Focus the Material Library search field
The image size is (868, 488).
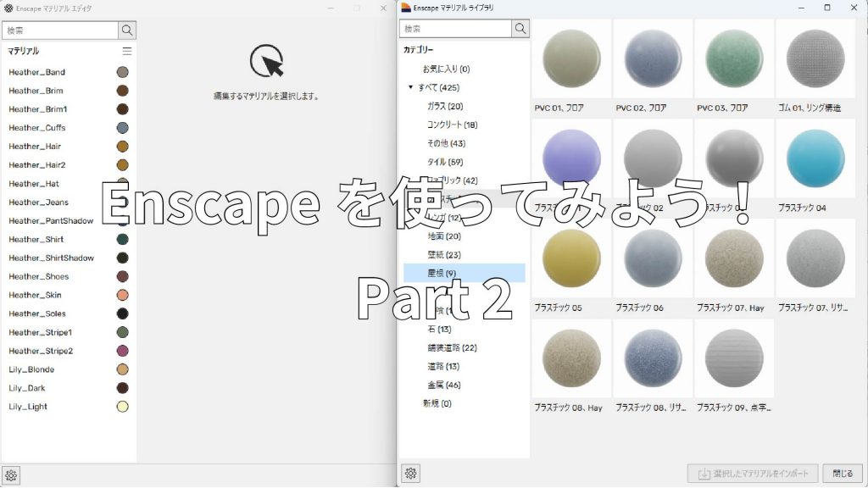click(x=456, y=29)
